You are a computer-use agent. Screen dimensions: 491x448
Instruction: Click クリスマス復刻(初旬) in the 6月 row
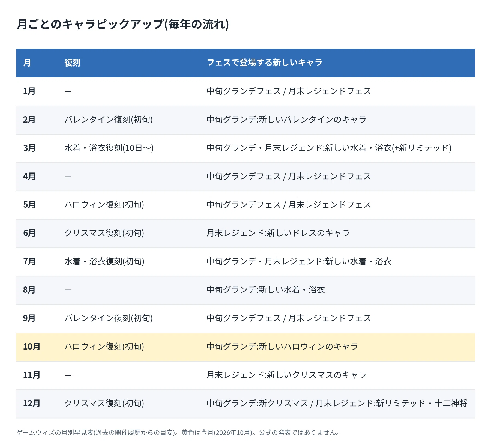104,233
